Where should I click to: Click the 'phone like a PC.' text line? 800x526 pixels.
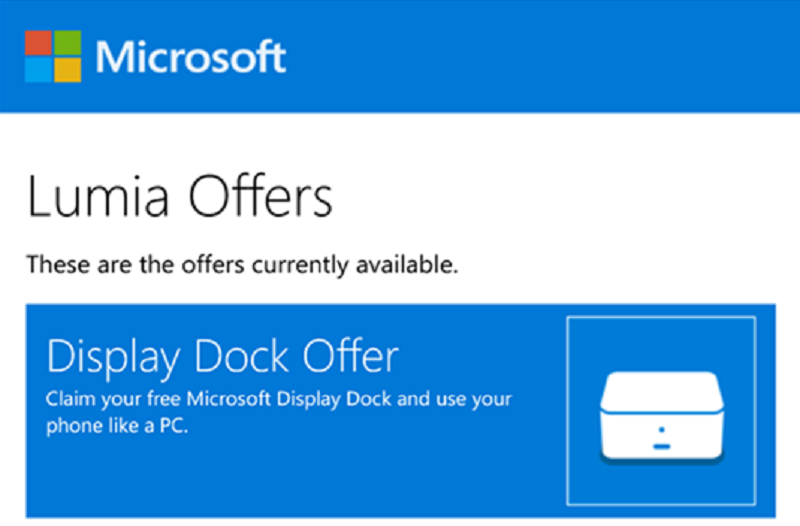point(117,425)
